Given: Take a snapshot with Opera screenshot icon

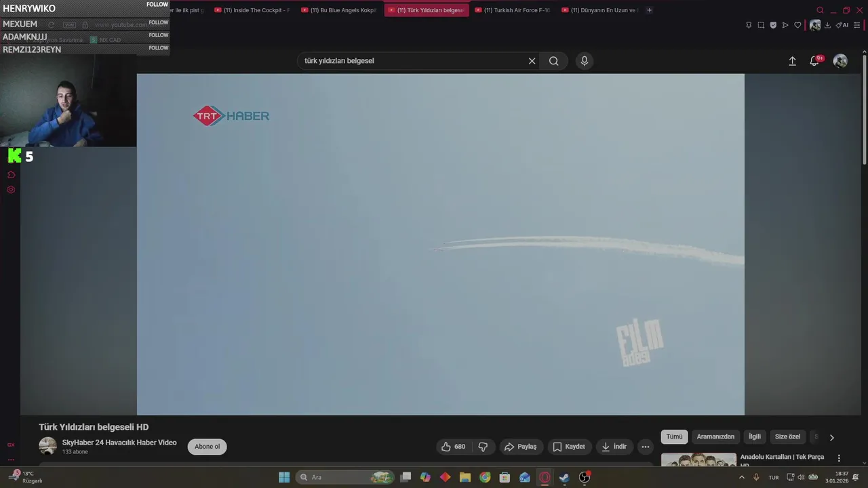Looking at the screenshot, I should [761, 25].
